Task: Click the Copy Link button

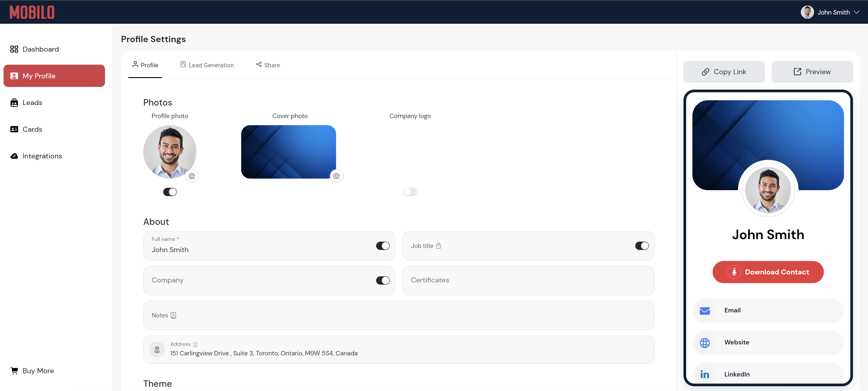Action: click(724, 72)
